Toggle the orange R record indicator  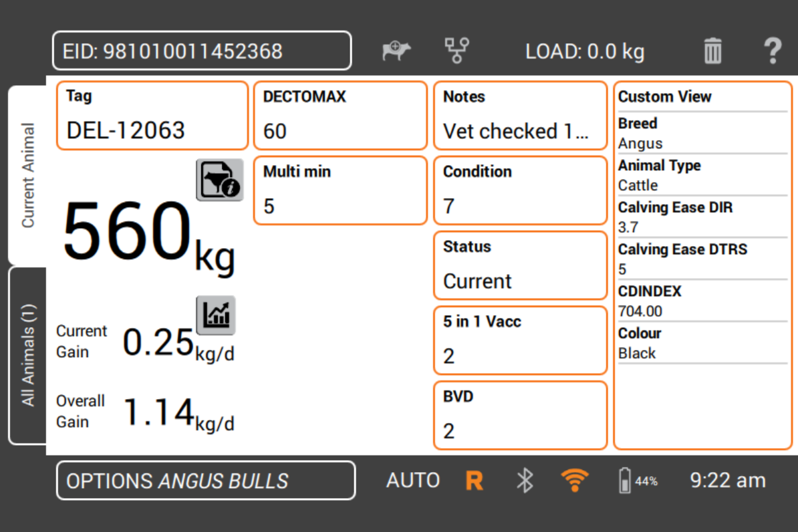coord(474,480)
